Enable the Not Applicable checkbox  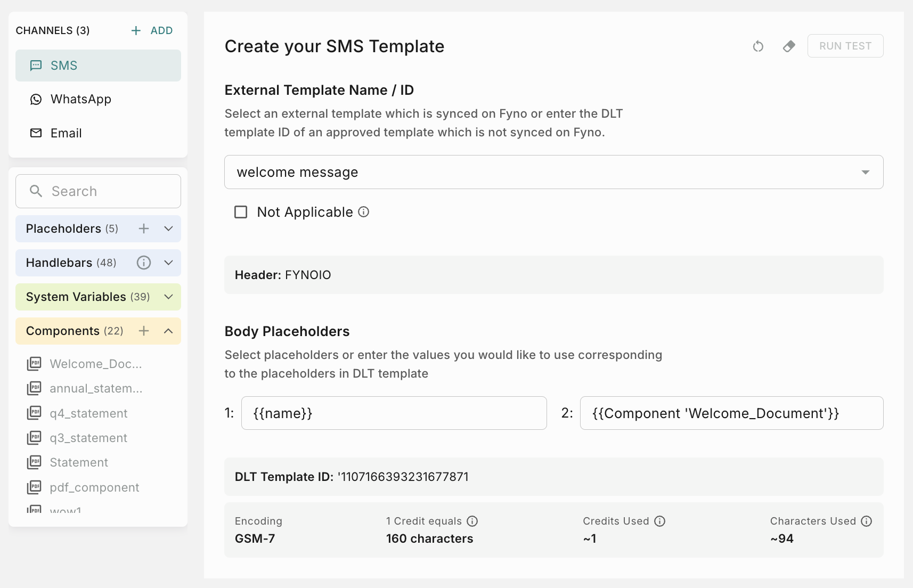click(x=241, y=212)
